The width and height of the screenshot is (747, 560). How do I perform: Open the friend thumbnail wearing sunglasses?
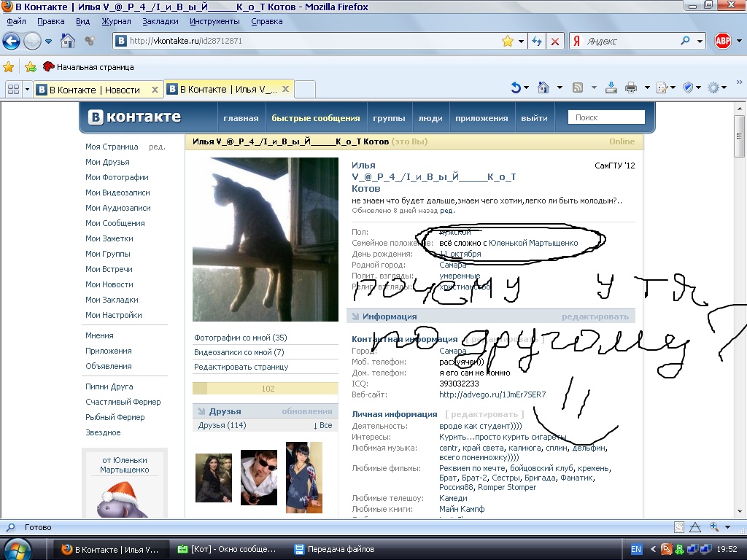point(259,477)
